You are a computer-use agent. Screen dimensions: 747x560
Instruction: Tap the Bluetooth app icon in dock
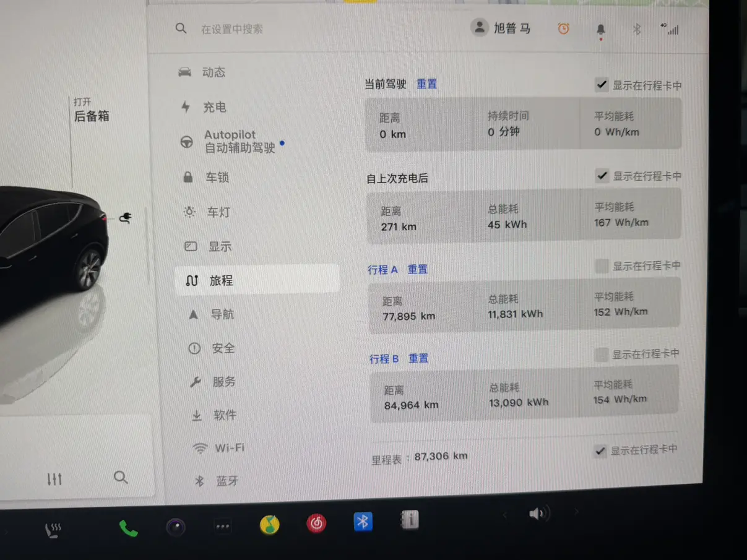pos(363,522)
